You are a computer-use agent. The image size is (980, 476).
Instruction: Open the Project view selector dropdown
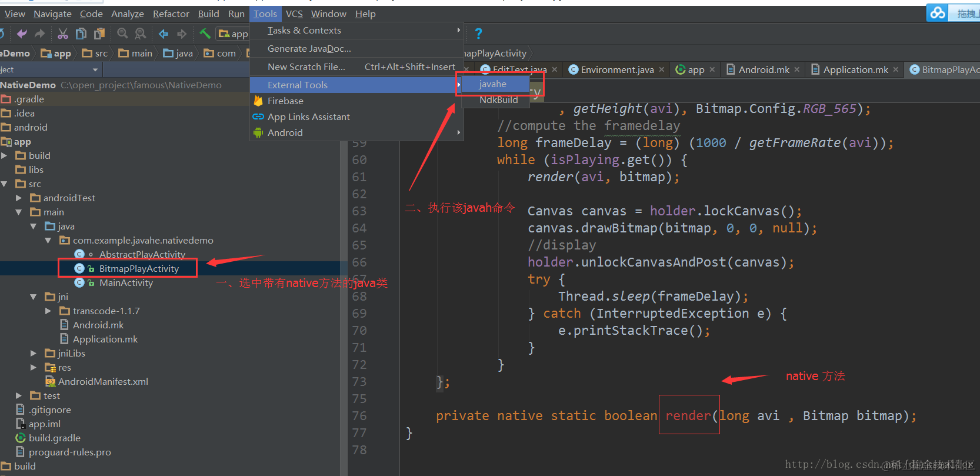[95, 69]
